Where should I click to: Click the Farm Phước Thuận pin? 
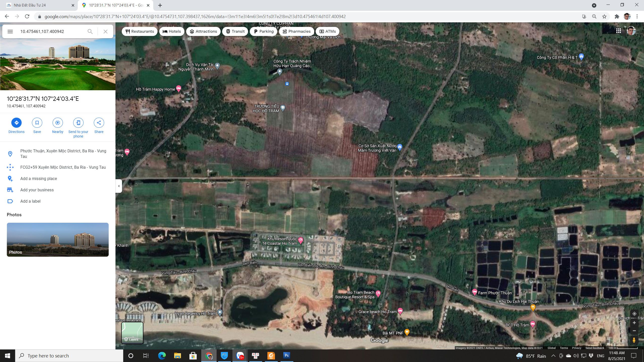[474, 292]
